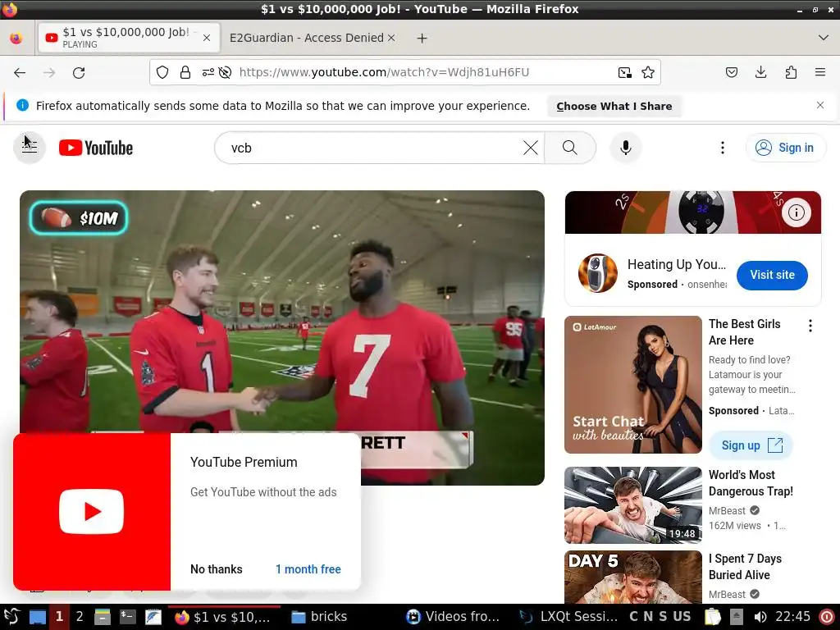Close the E2Guardian tab
Screen dimensions: 840x630
391,38
